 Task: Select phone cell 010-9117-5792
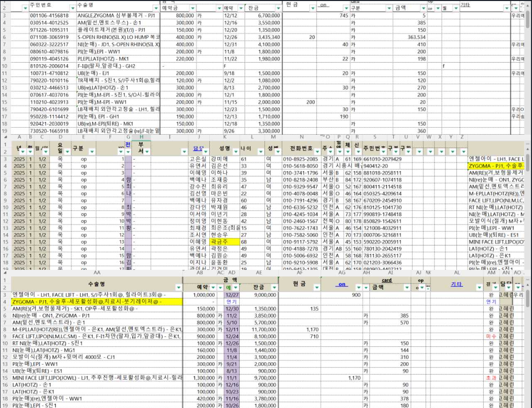(302, 242)
